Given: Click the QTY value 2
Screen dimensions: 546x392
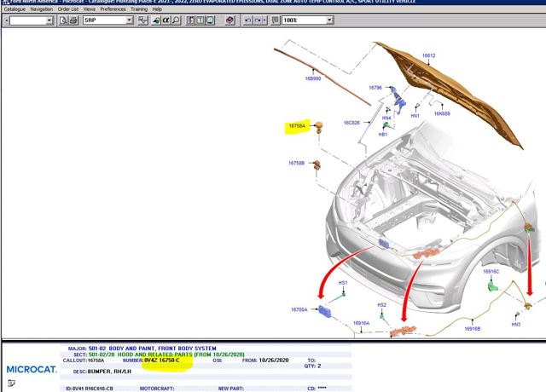Looking at the screenshot, I should [x=319, y=366].
